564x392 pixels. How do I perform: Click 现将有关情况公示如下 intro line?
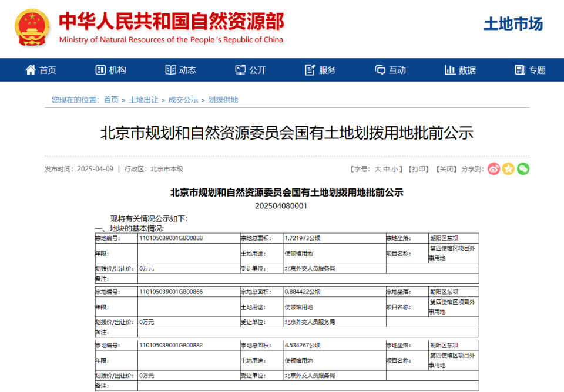[149, 218]
